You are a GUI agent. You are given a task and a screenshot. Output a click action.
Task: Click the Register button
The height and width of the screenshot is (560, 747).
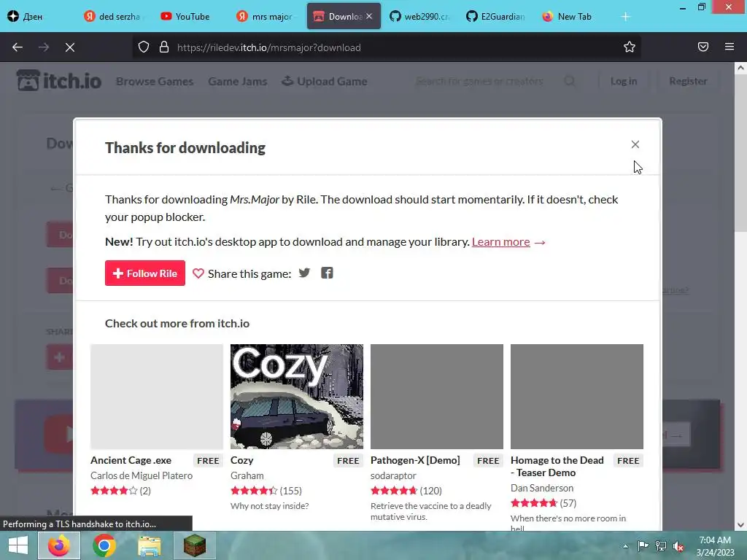point(688,82)
